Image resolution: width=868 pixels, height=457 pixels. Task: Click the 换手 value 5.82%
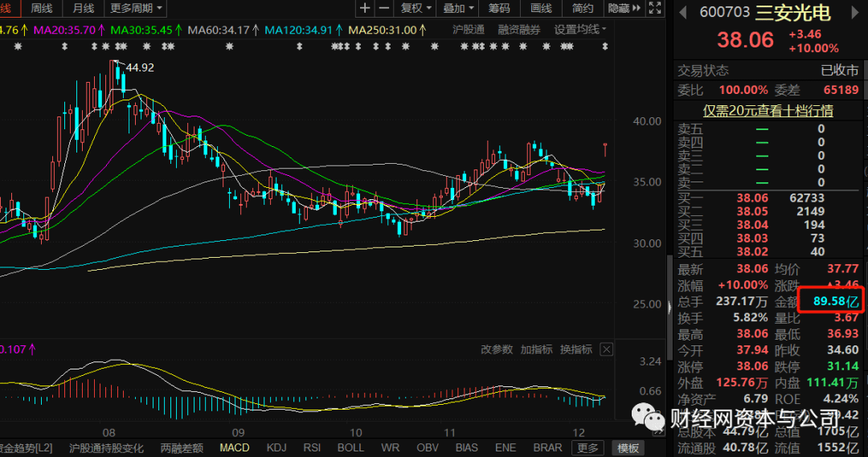point(750,317)
